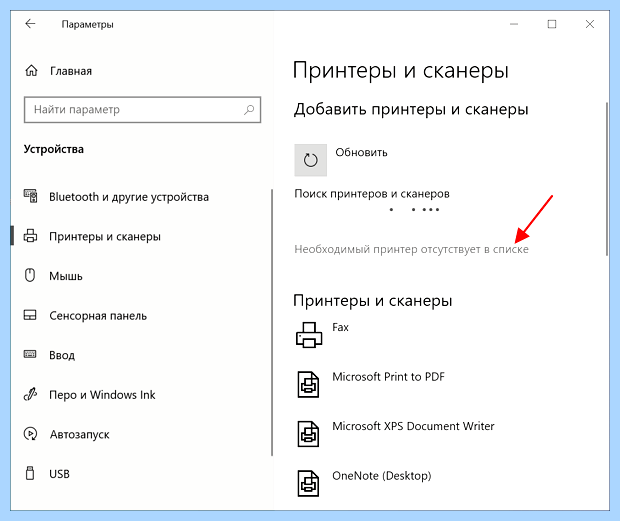Screen dimensions: 620x521
Task: Click the autoplay icon in the sidebar
Action: pyautogui.click(x=30, y=434)
